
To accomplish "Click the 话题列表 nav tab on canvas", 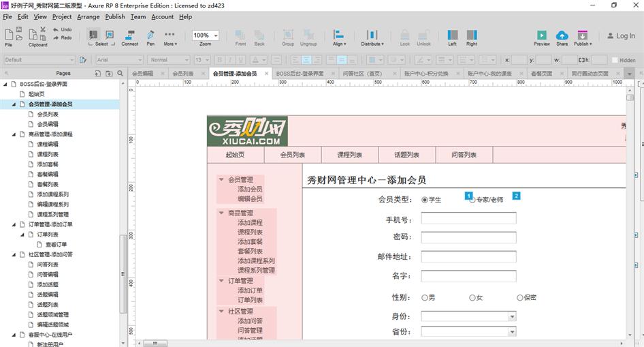I will pos(406,155).
